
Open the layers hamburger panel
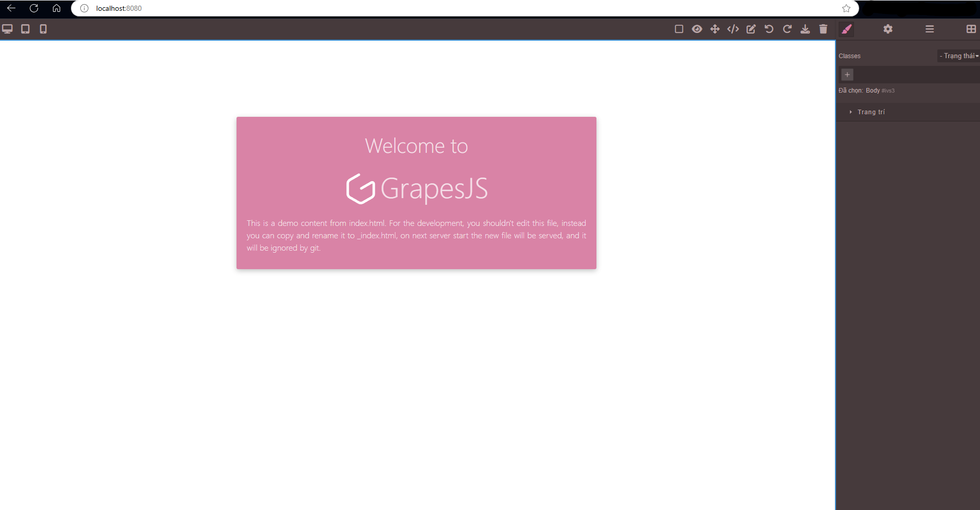pyautogui.click(x=930, y=29)
